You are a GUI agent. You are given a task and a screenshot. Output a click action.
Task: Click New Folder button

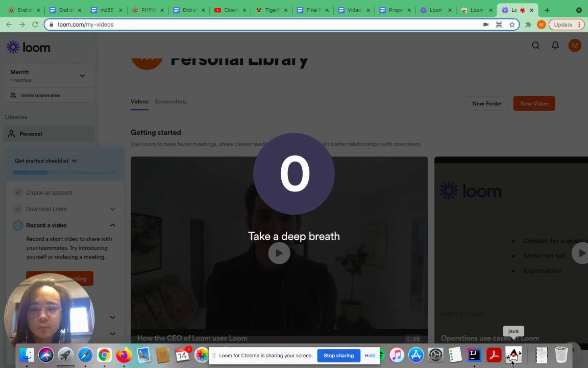click(x=487, y=104)
